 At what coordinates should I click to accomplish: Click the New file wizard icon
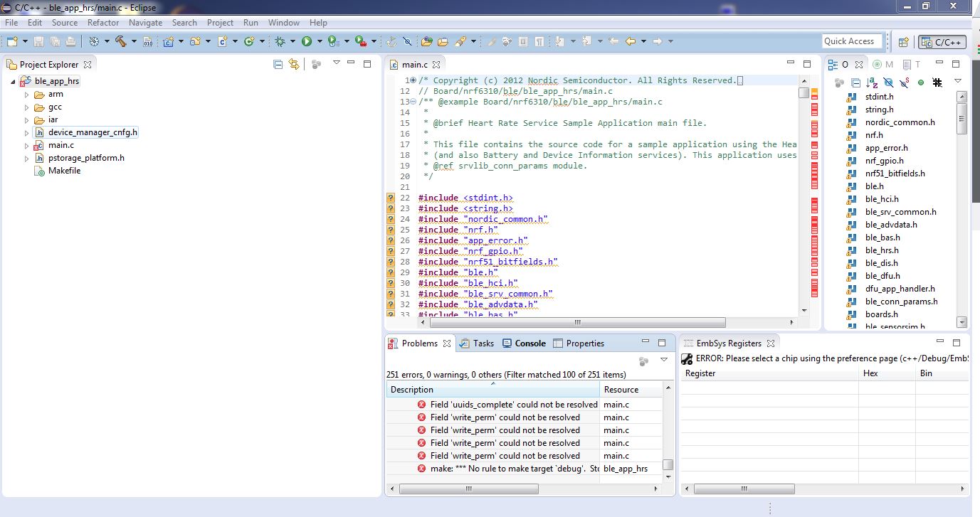[12, 41]
